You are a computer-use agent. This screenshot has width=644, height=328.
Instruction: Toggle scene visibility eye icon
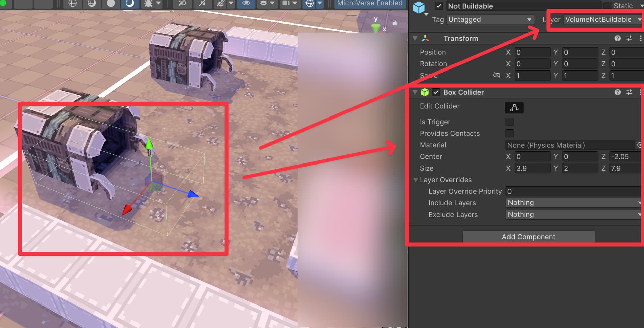click(x=246, y=3)
